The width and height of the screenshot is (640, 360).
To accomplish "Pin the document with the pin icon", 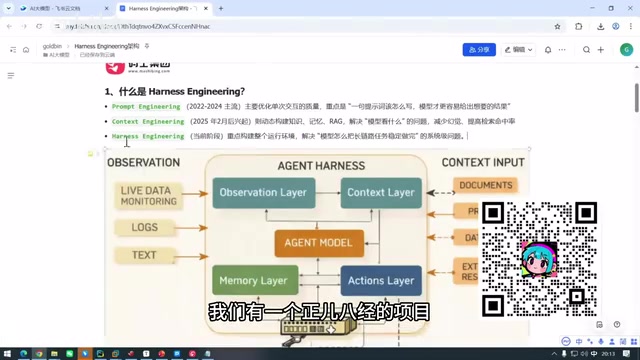I will pos(147,46).
